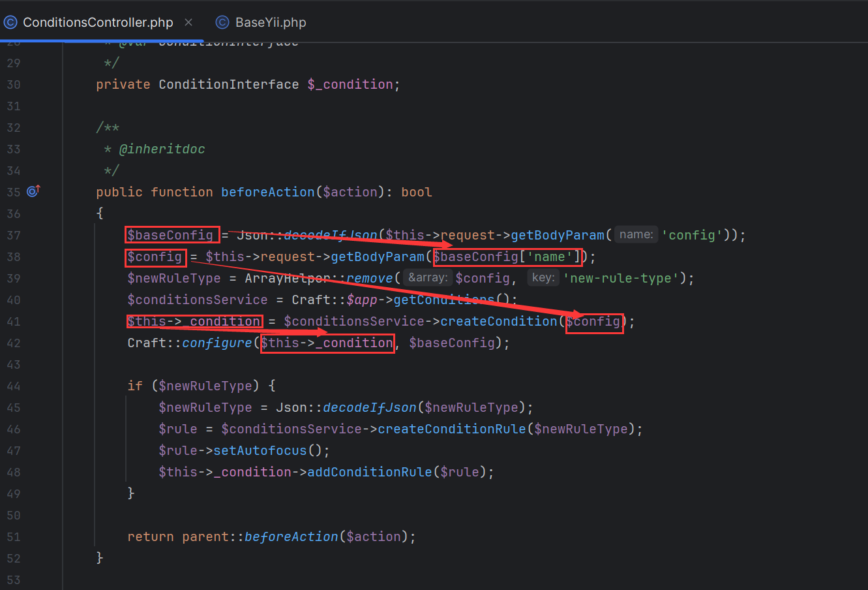
Task: Click the public keyword on line 35
Action: coord(119,192)
